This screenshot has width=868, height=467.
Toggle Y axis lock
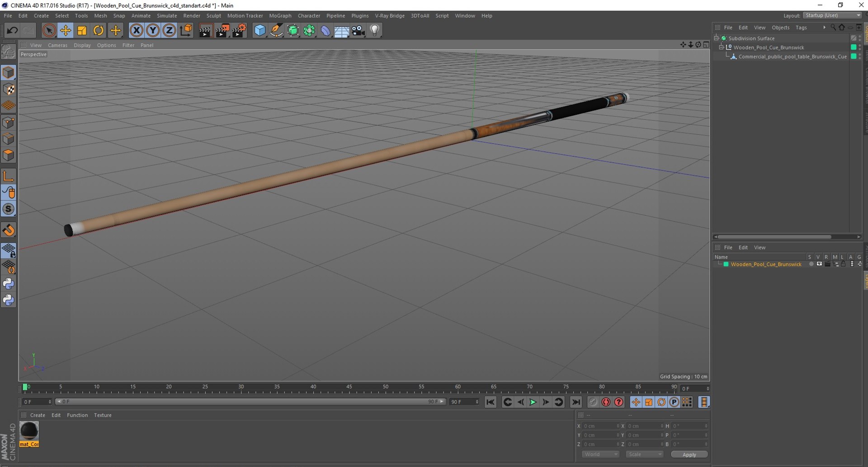pos(153,30)
